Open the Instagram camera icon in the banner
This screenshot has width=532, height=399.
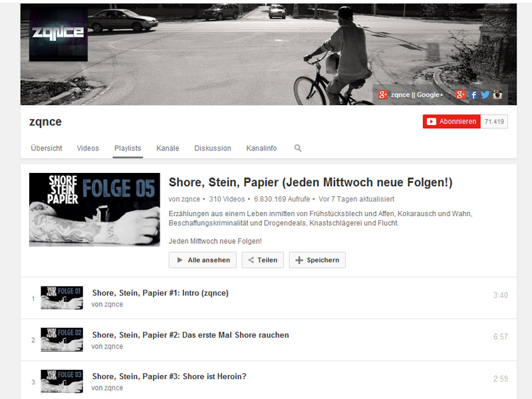tap(497, 94)
